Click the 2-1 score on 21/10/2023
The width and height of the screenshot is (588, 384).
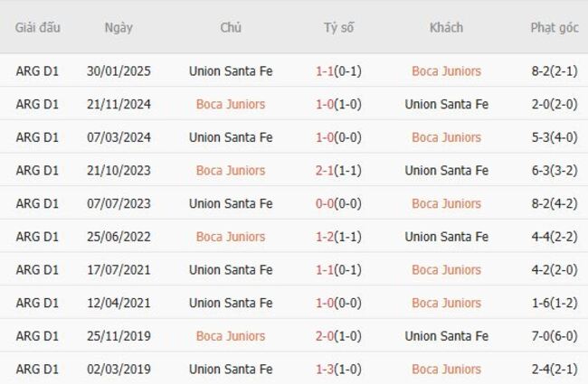326,171
